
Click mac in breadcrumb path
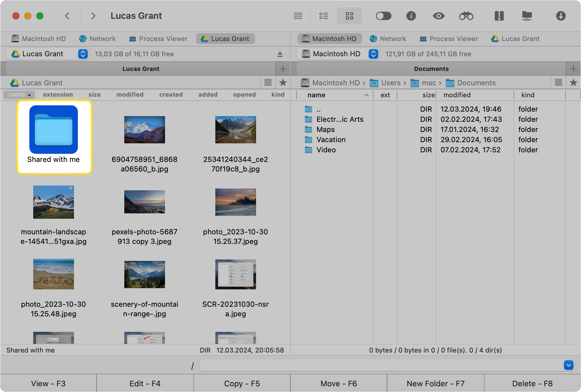click(423, 83)
